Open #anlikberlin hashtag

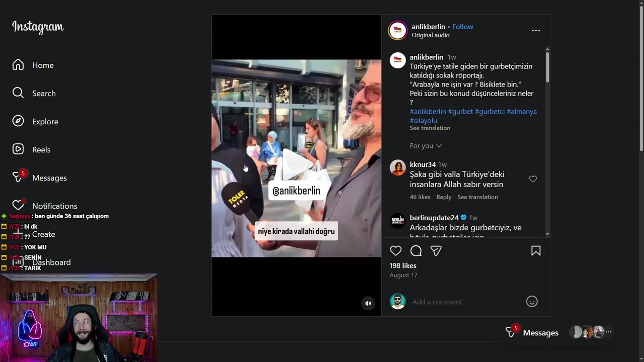(428, 112)
